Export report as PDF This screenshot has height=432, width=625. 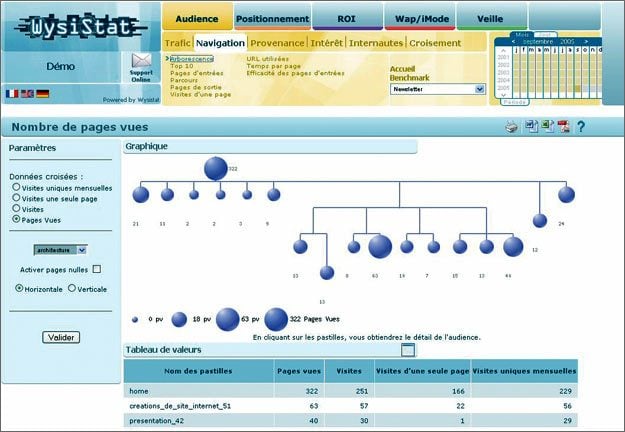point(563,126)
